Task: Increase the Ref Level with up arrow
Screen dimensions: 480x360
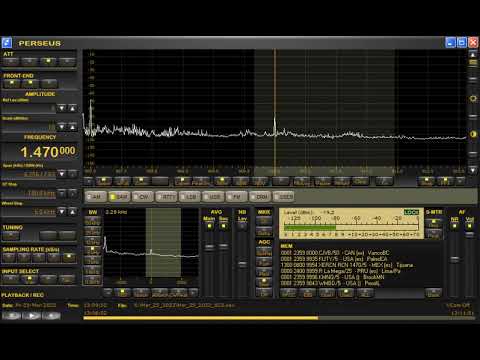Action: click(72, 108)
